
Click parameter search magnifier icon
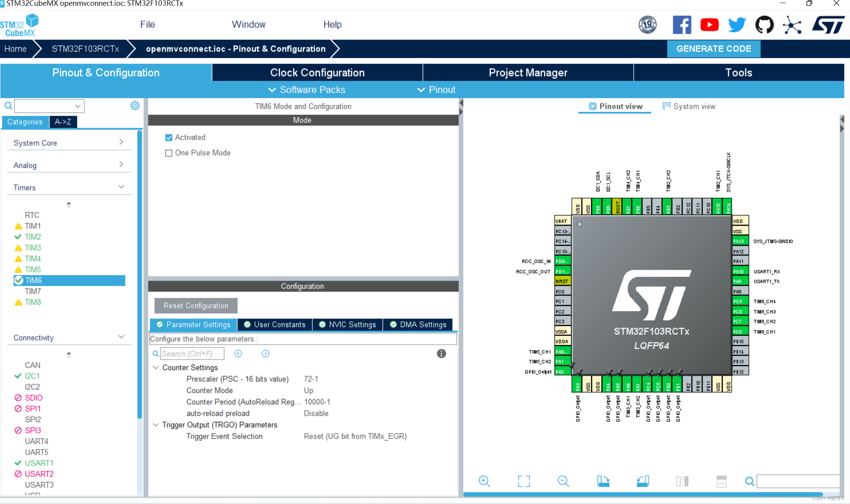156,354
